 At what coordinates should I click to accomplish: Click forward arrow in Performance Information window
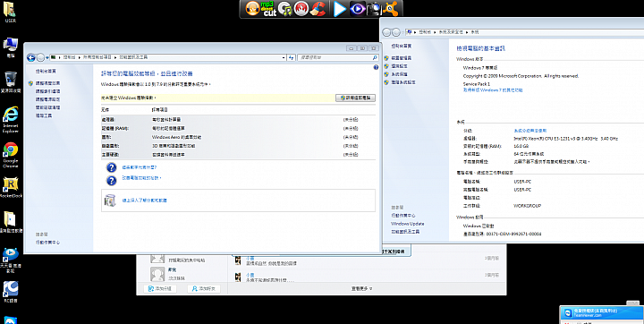[x=40, y=57]
